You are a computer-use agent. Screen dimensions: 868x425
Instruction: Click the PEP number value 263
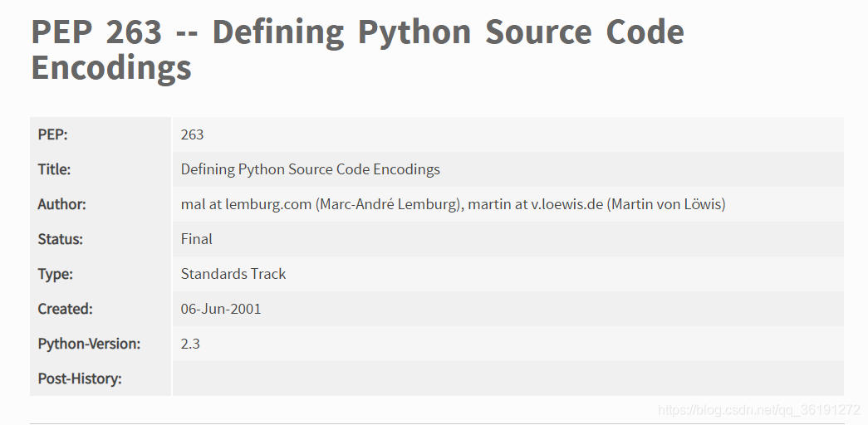pyautogui.click(x=192, y=134)
